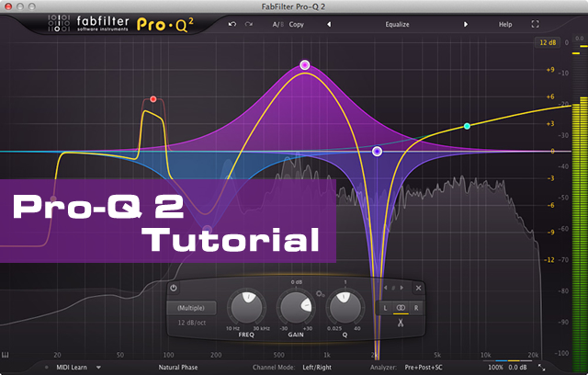Open the 12 dB display range selector
This screenshot has width=588, height=375.
coord(548,42)
